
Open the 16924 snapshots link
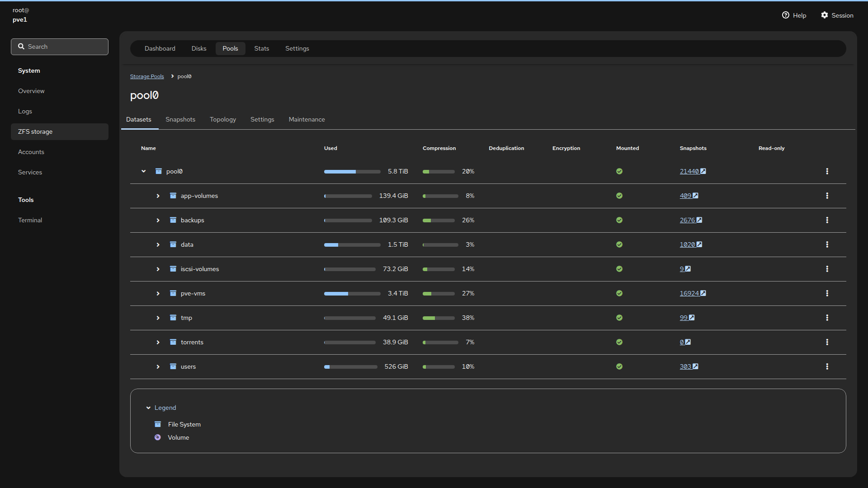click(689, 293)
